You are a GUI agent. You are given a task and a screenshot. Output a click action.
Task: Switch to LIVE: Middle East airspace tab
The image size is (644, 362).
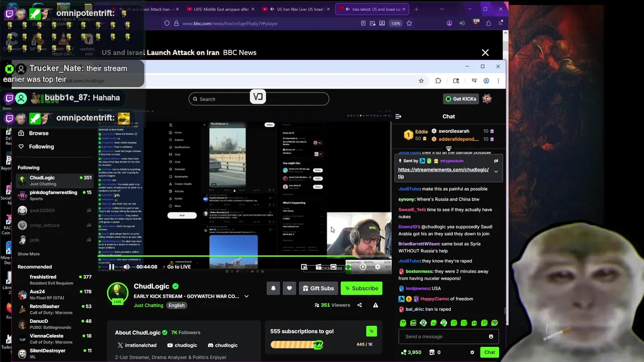(x=218, y=9)
